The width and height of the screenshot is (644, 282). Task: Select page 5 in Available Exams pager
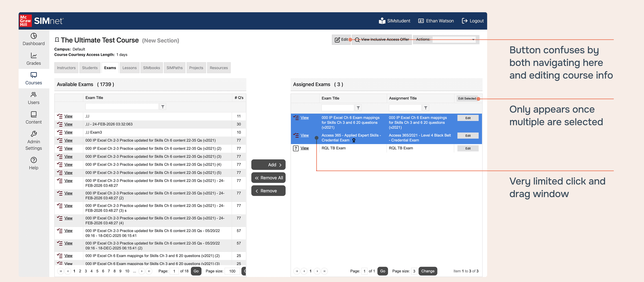pyautogui.click(x=97, y=271)
